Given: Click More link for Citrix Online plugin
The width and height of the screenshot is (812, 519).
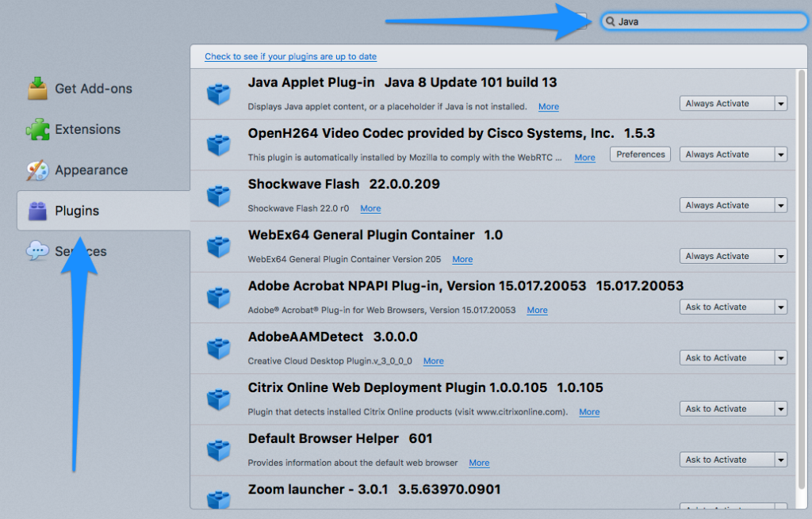Looking at the screenshot, I should coord(589,412).
